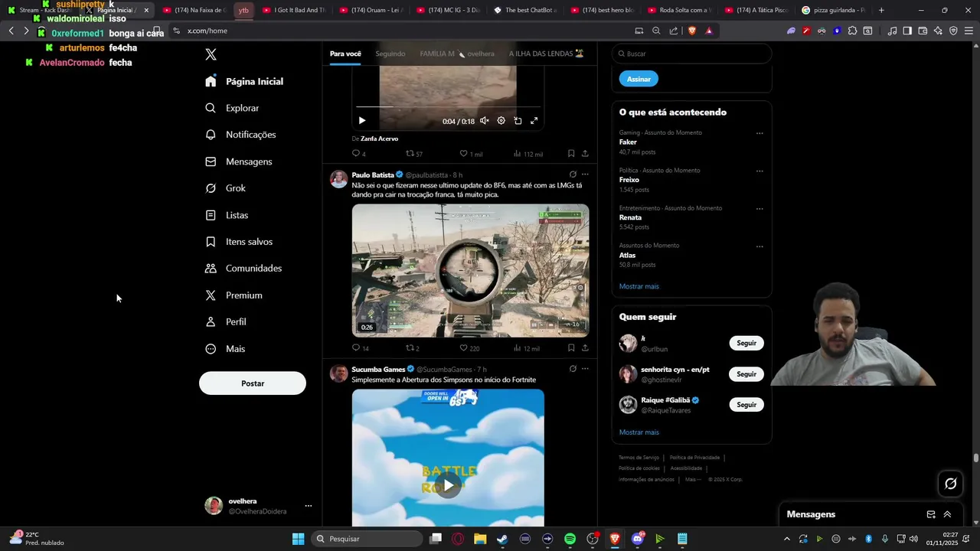This screenshot has width=980, height=551.
Task: Click the X logo in the sidebar
Action: click(x=211, y=54)
